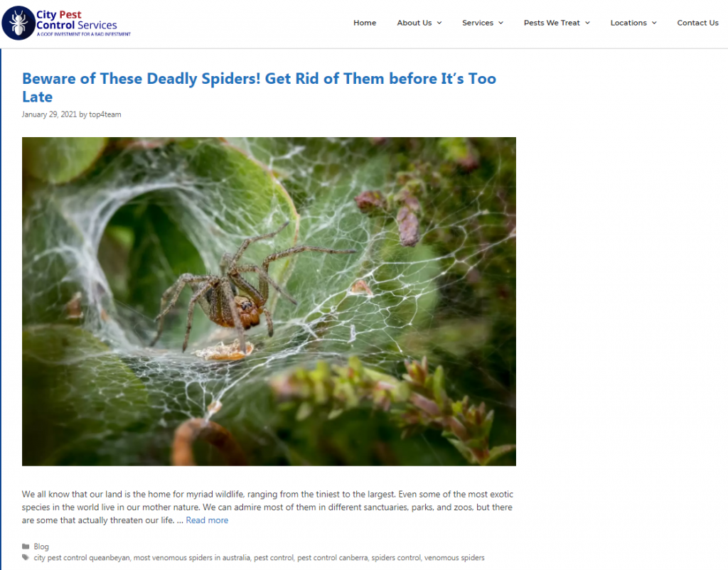
Task: Expand the Pests We Treat chevron
Action: pyautogui.click(x=587, y=23)
